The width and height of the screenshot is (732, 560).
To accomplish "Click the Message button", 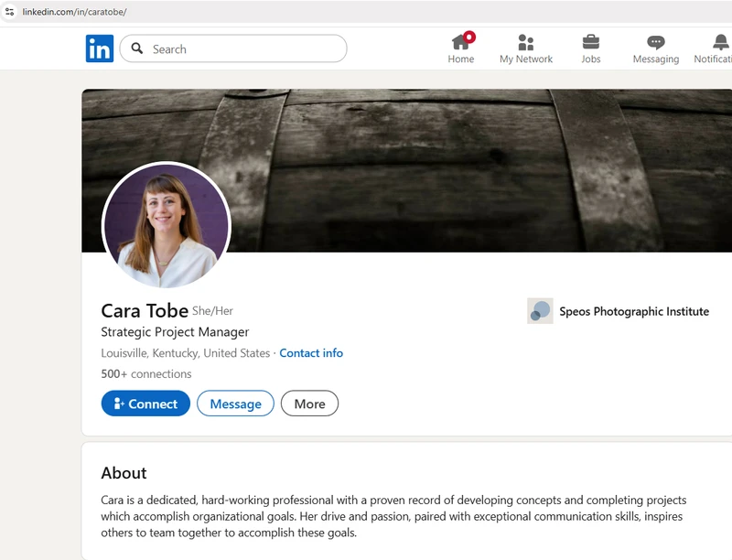I will pyautogui.click(x=235, y=404).
